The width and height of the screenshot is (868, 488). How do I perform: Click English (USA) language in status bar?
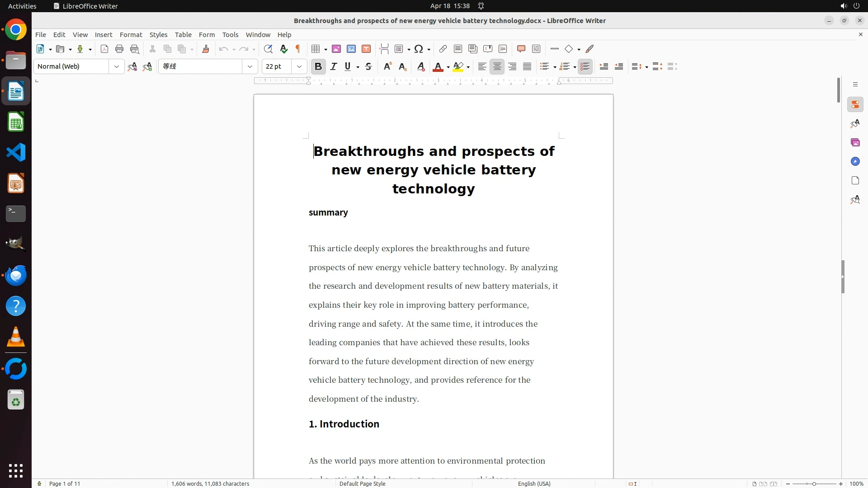point(534,483)
